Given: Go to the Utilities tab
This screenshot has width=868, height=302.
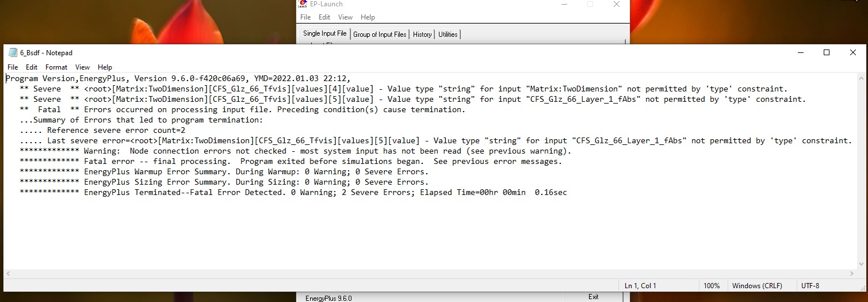Looking at the screenshot, I should click(448, 35).
